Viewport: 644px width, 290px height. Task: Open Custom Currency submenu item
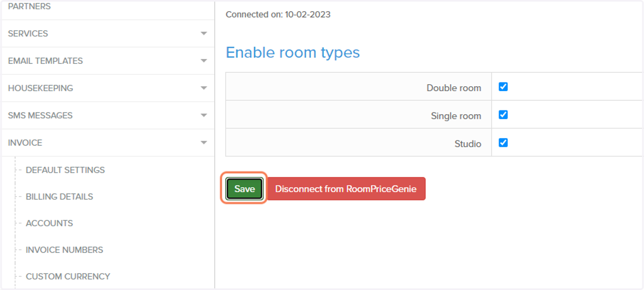(68, 277)
